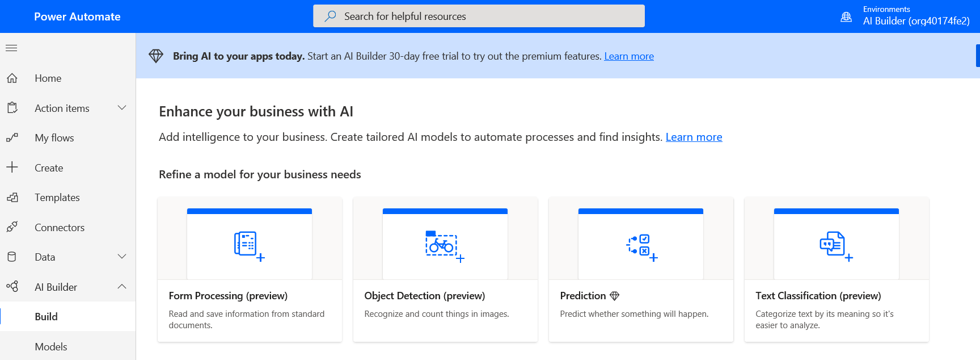Click the Object Detection description text

coord(437,314)
